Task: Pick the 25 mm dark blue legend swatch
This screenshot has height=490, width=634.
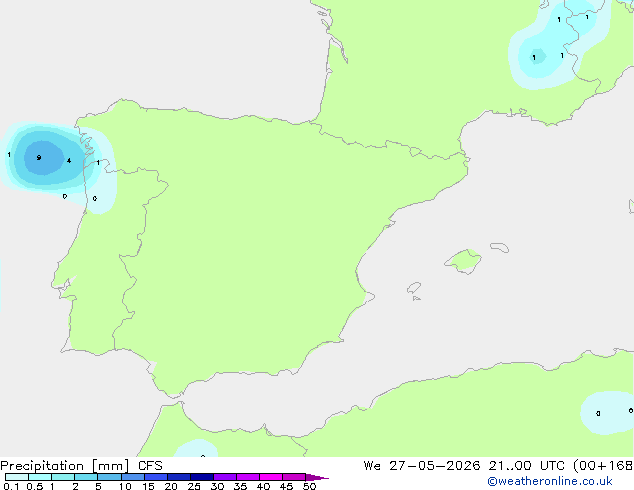Action: [202, 477]
